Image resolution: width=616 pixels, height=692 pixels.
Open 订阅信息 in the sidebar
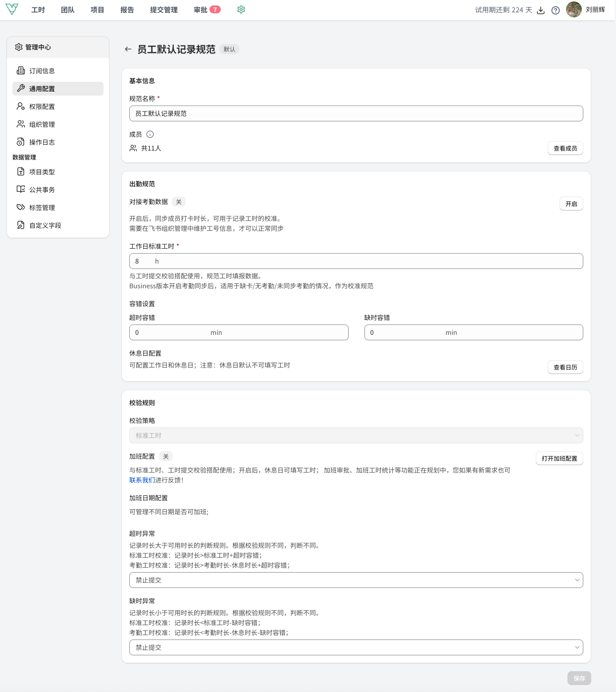(42, 71)
